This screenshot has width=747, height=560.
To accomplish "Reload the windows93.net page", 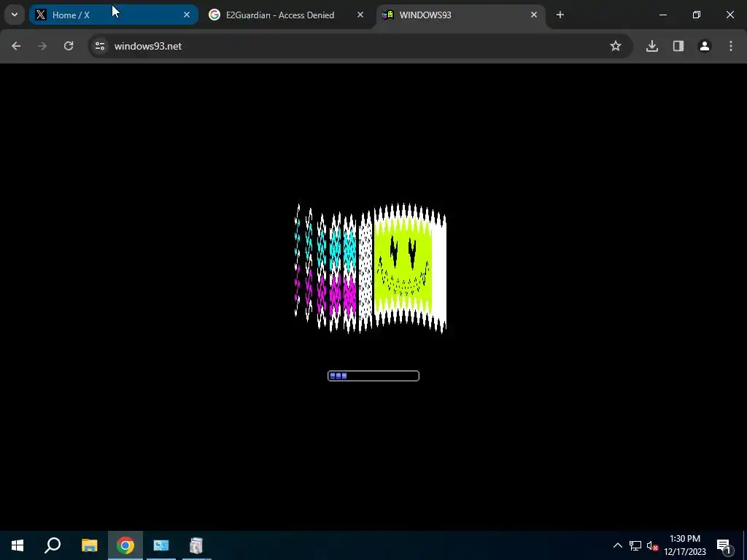I will [69, 46].
